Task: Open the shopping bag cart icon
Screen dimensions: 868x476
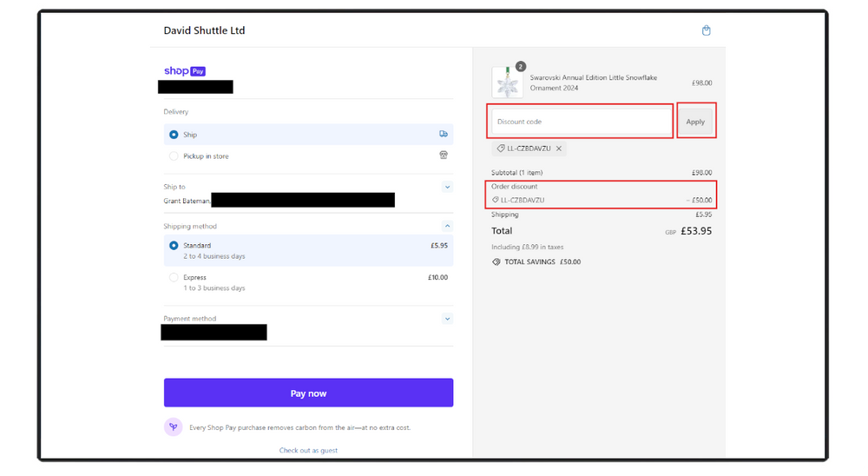Action: tap(706, 30)
